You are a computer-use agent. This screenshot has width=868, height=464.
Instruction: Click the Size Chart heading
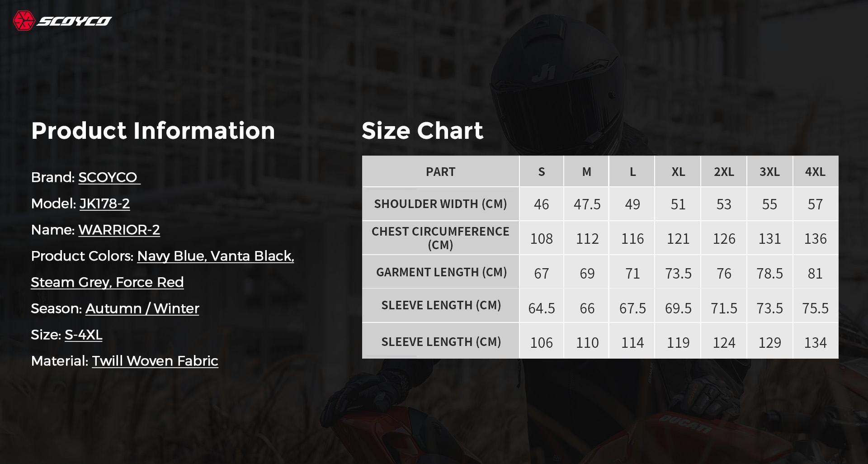pos(422,131)
